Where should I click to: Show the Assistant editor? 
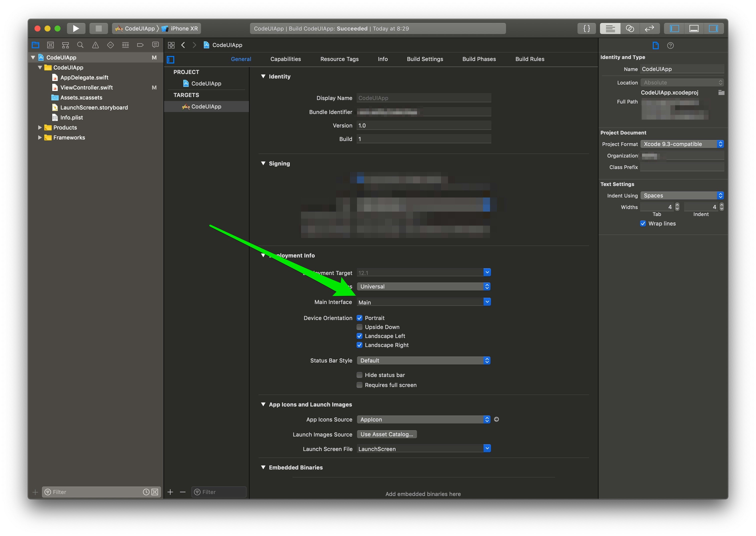click(x=629, y=28)
